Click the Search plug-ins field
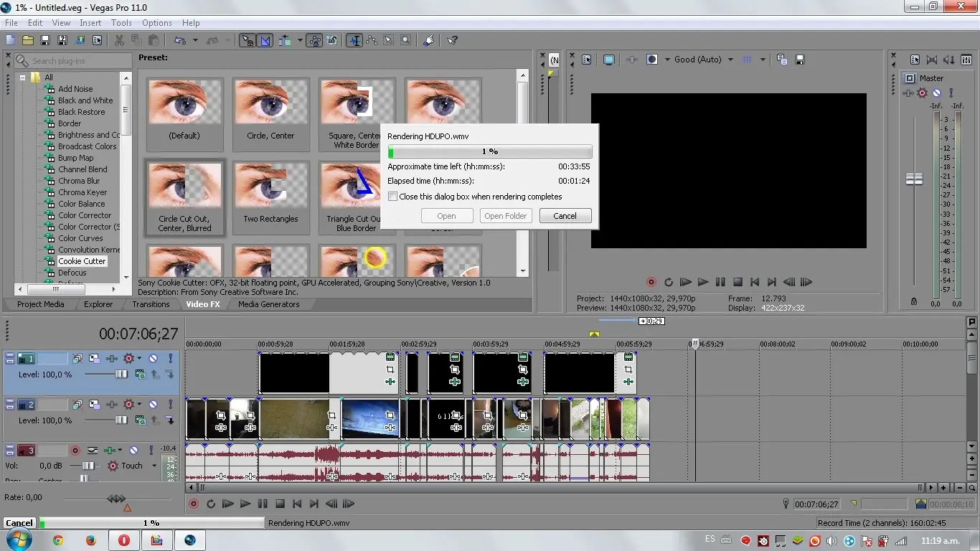This screenshot has width=980, height=551. tap(73, 61)
